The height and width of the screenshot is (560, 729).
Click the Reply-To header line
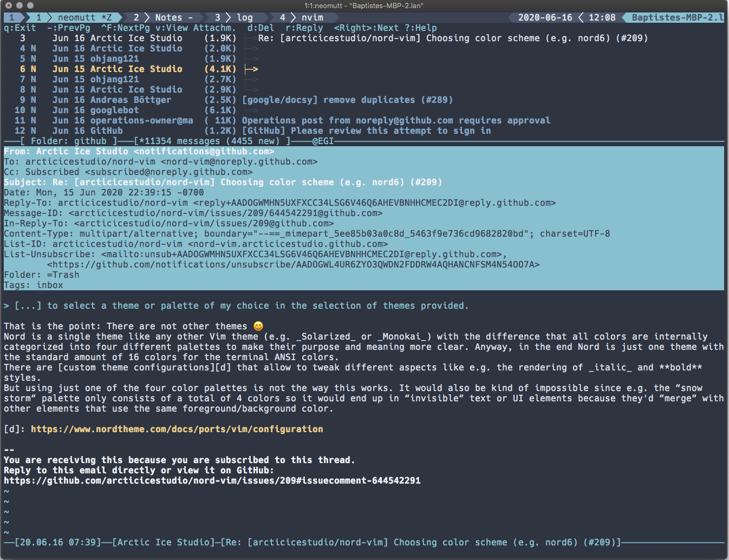[x=280, y=203]
